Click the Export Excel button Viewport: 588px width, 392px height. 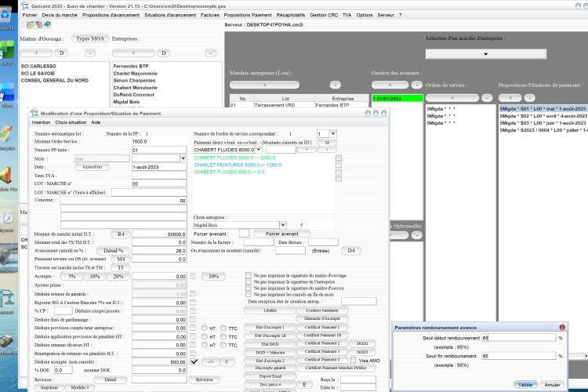click(x=270, y=376)
